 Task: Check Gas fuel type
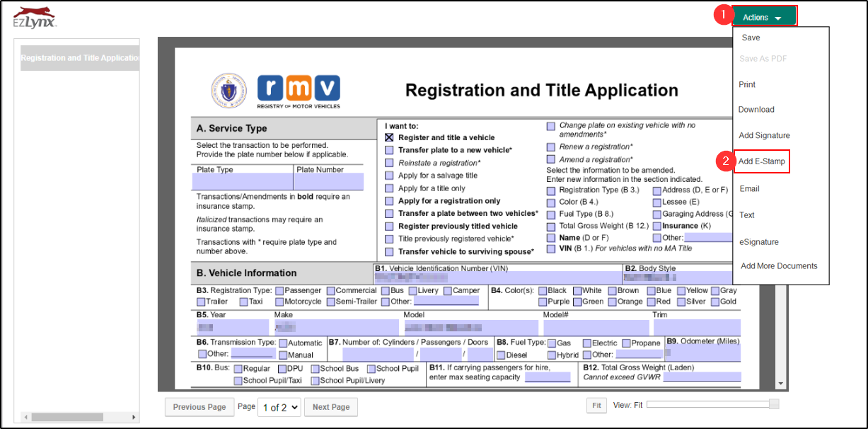tap(551, 343)
